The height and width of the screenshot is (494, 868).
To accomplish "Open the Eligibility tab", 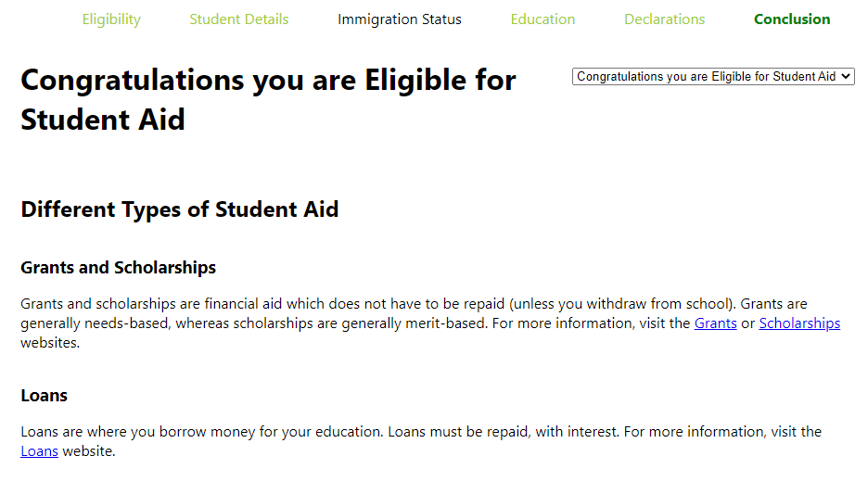I will pyautogui.click(x=111, y=19).
